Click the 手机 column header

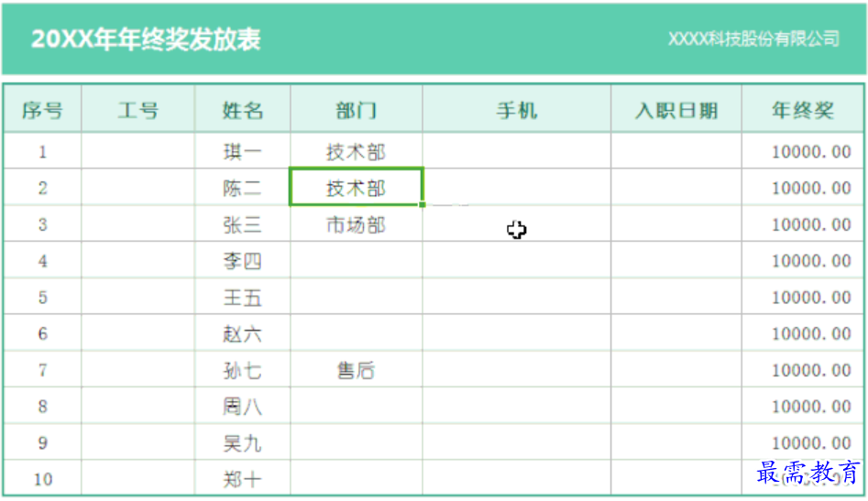(x=516, y=109)
